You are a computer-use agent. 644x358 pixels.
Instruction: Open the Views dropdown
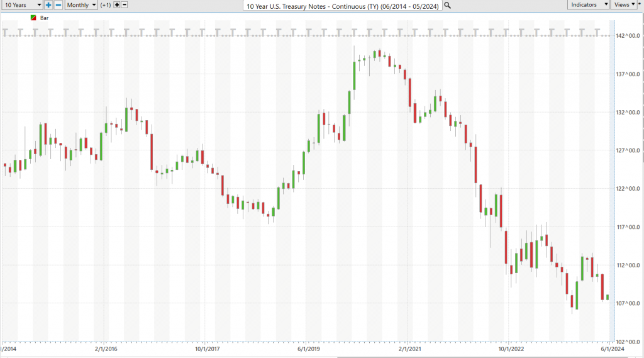pos(625,5)
